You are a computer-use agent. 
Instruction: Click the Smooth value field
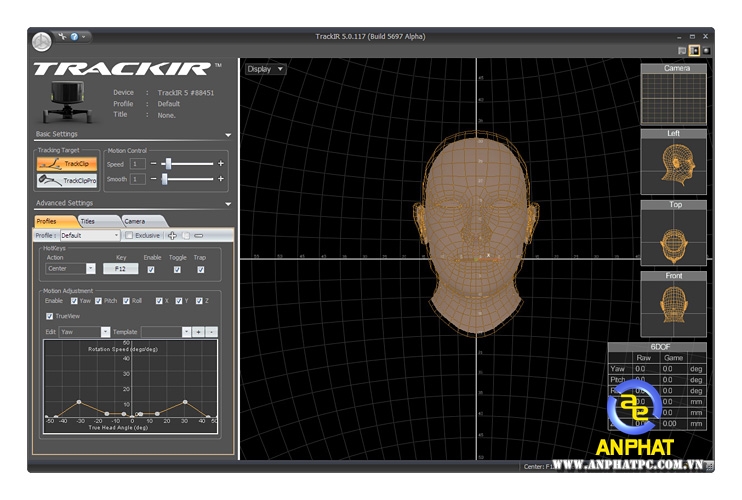click(138, 179)
